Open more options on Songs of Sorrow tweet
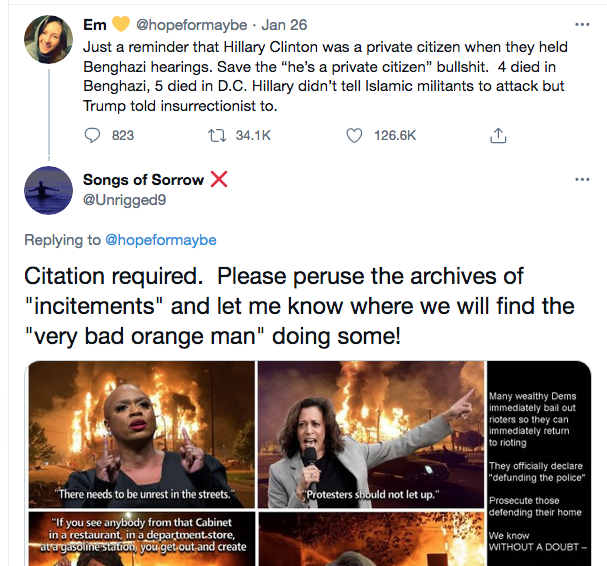Image resolution: width=607 pixels, height=566 pixels. [582, 180]
